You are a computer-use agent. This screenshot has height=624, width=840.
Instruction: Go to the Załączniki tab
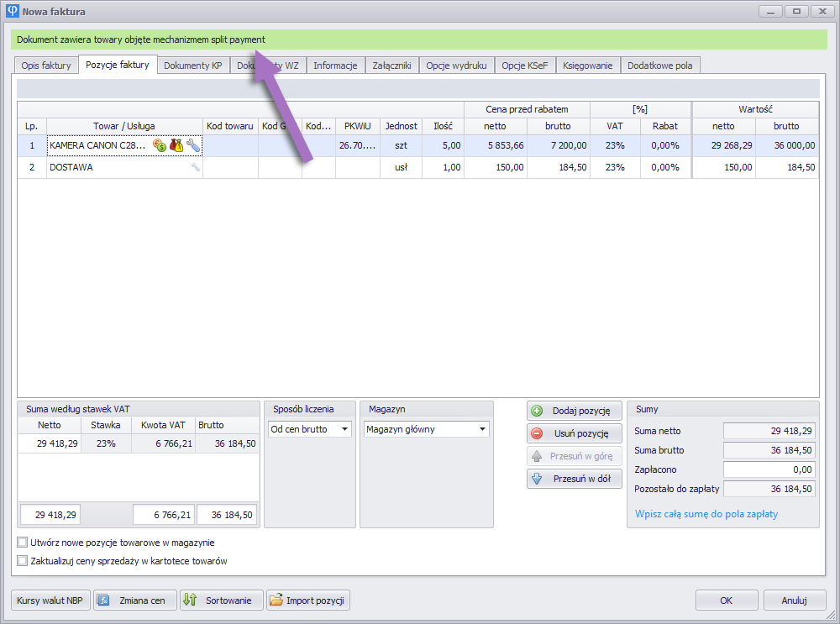pos(391,66)
